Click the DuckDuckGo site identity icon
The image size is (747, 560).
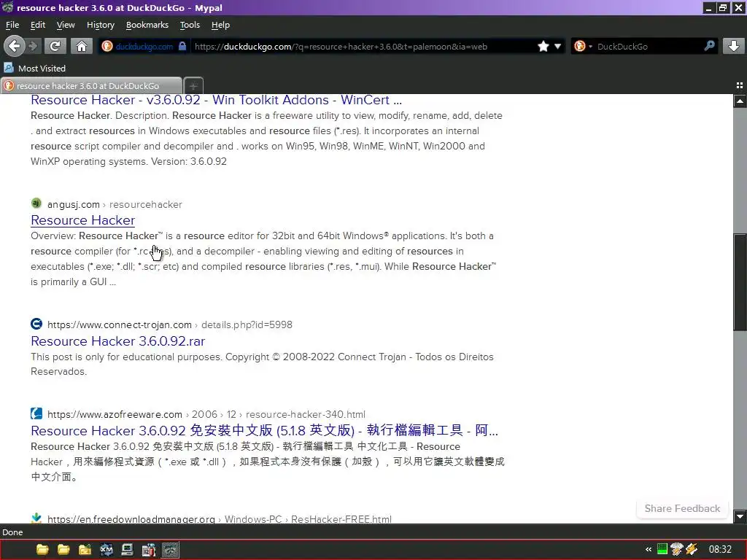point(107,46)
